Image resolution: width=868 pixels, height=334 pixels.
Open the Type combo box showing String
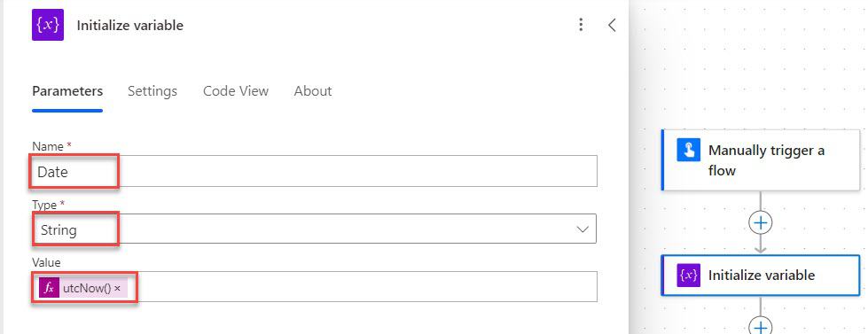point(315,229)
